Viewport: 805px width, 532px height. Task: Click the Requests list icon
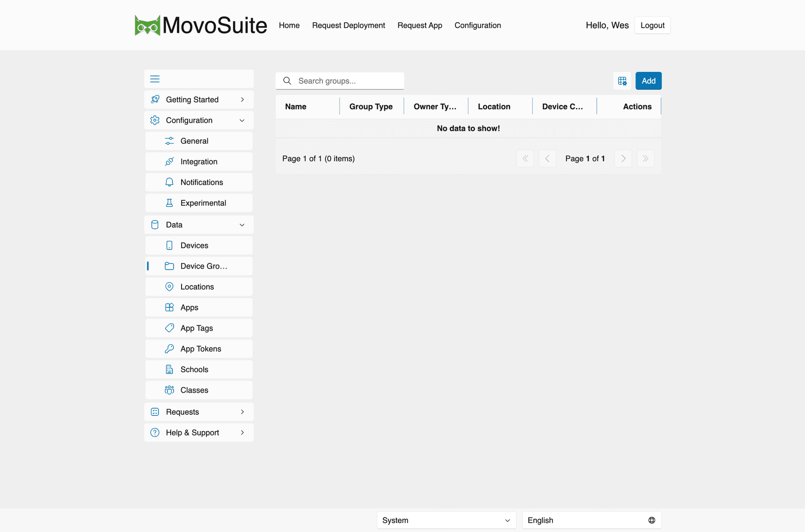pos(155,412)
